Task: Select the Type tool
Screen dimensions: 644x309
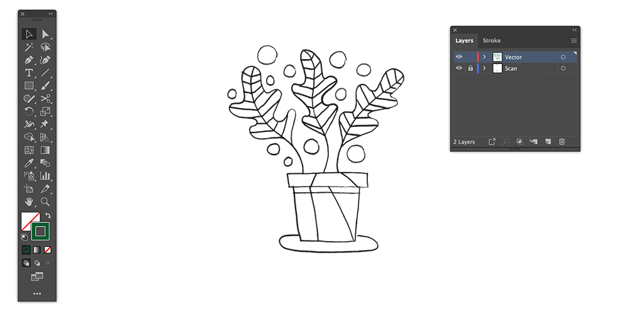Action: (29, 73)
